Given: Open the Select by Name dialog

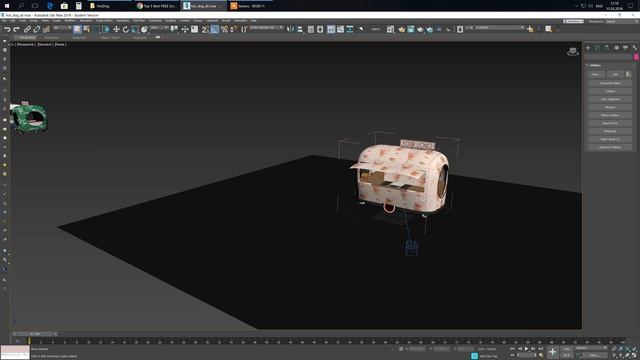Looking at the screenshot, I should tap(87, 29).
